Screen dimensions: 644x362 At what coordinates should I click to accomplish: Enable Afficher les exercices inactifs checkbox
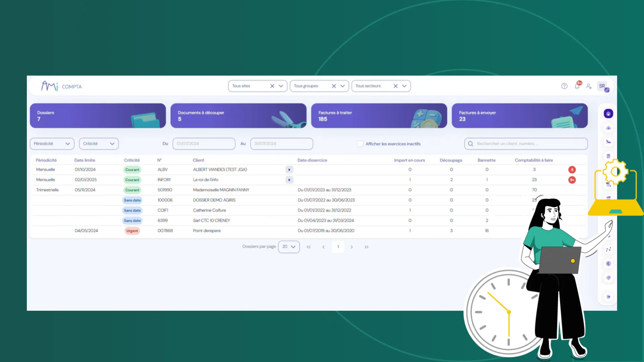360,144
